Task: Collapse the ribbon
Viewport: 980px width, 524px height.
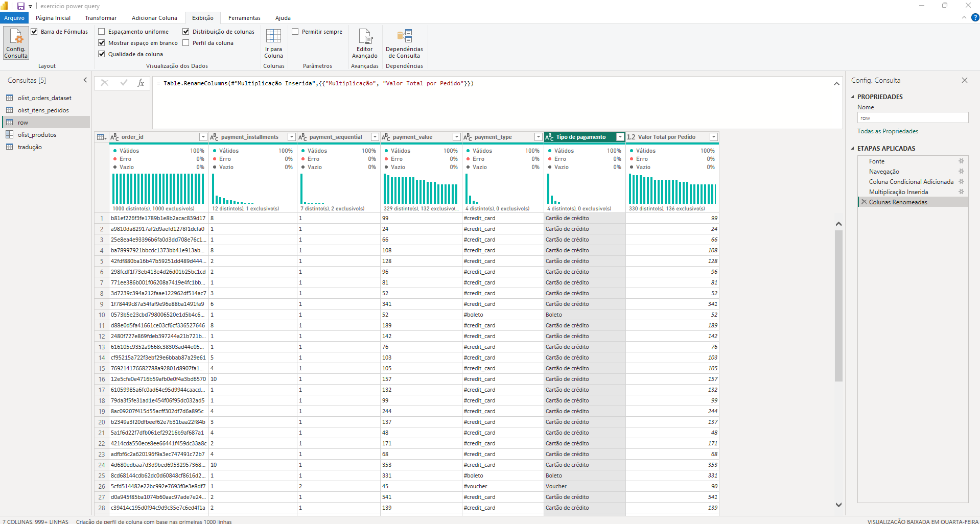Action: point(964,17)
